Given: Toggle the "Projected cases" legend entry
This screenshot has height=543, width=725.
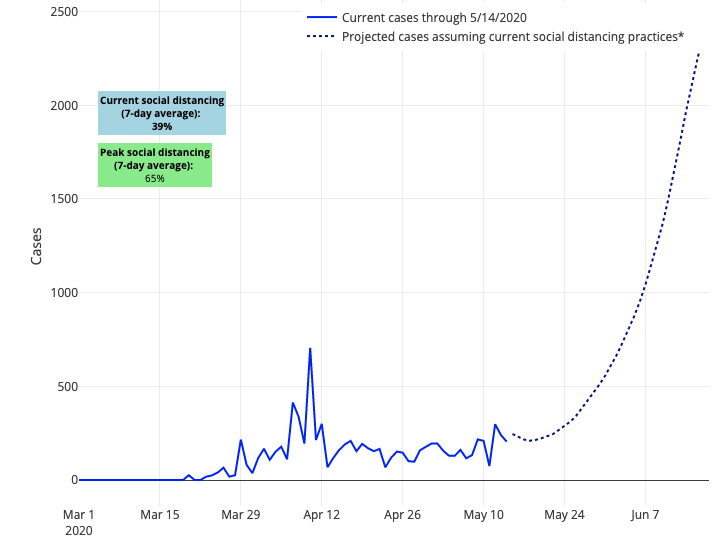Looking at the screenshot, I should pos(512,37).
